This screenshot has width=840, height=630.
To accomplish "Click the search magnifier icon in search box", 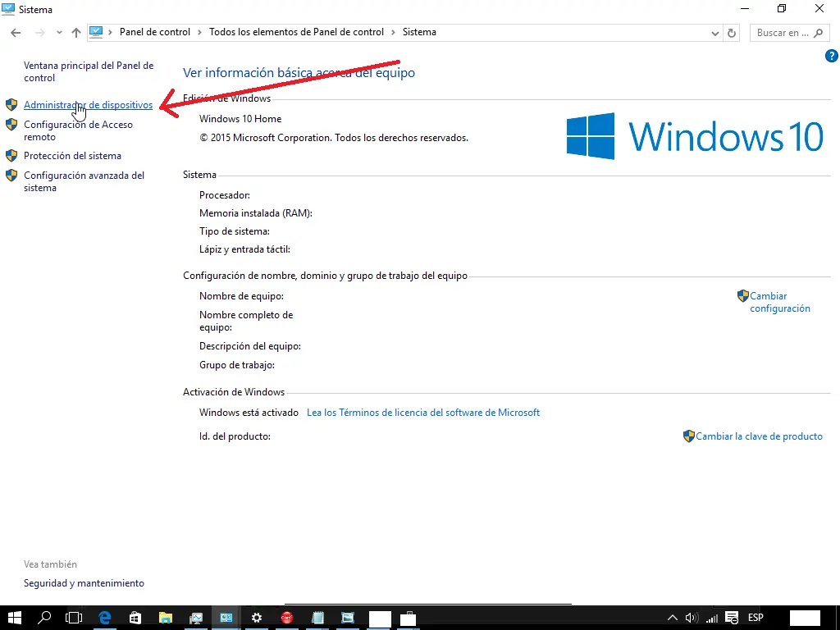I will tap(818, 33).
